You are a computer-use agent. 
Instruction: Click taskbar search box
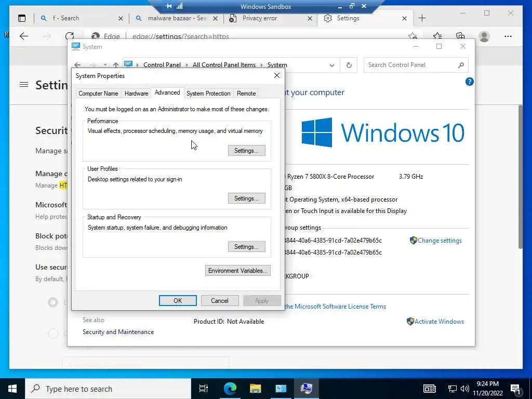click(108, 389)
